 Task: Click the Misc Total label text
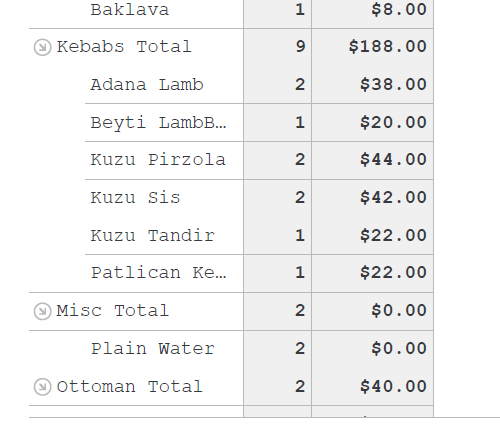click(113, 311)
